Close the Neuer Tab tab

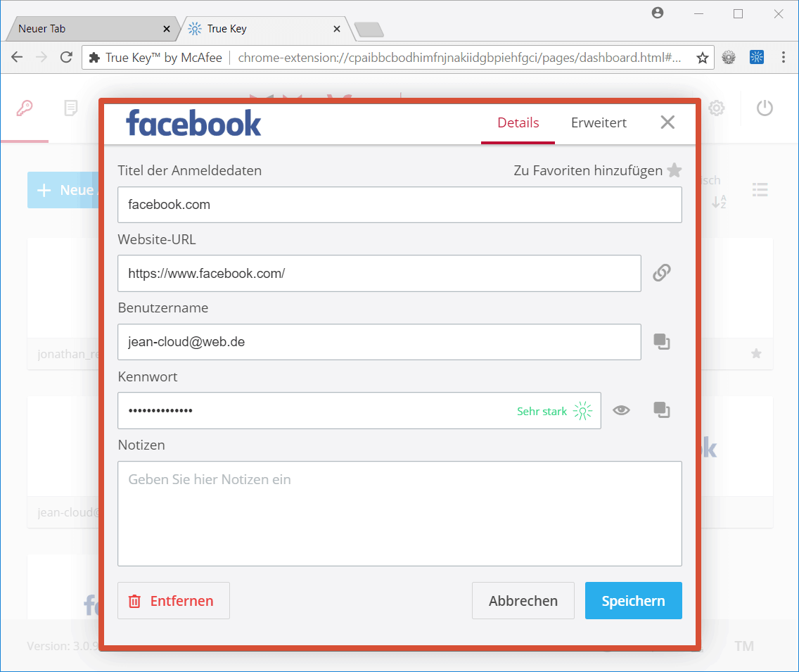pyautogui.click(x=167, y=29)
